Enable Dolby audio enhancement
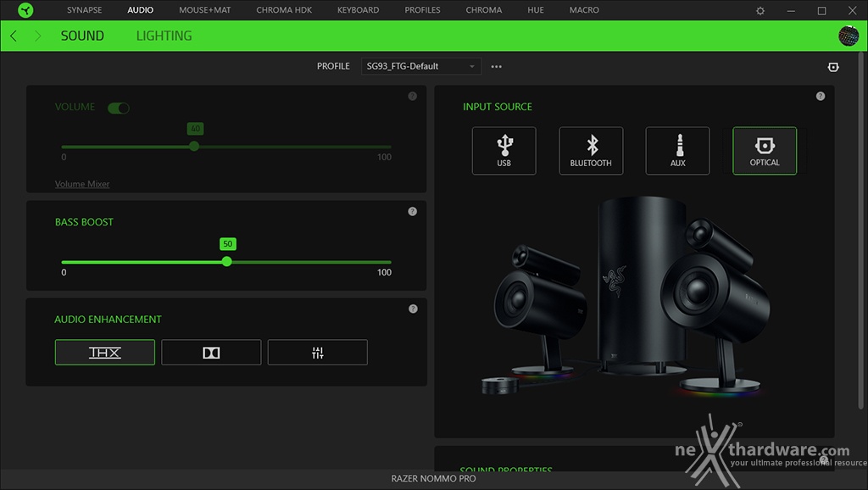This screenshot has height=490, width=868. pos(211,352)
